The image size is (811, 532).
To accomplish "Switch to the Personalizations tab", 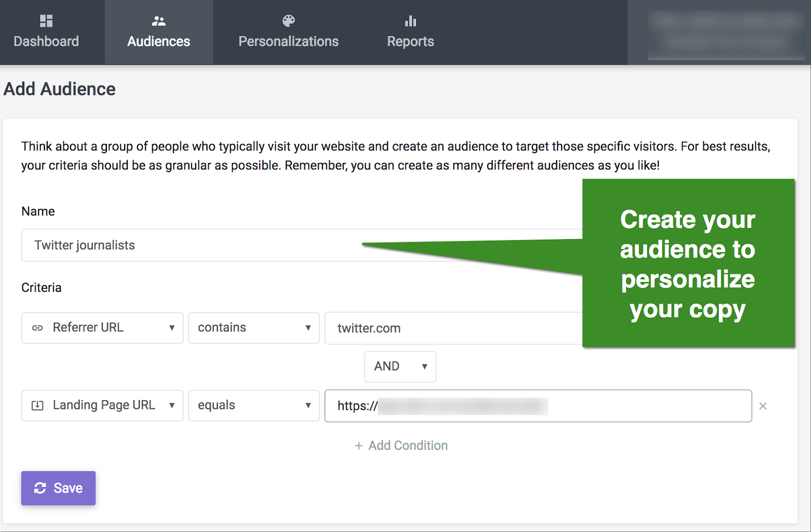I will (x=288, y=41).
